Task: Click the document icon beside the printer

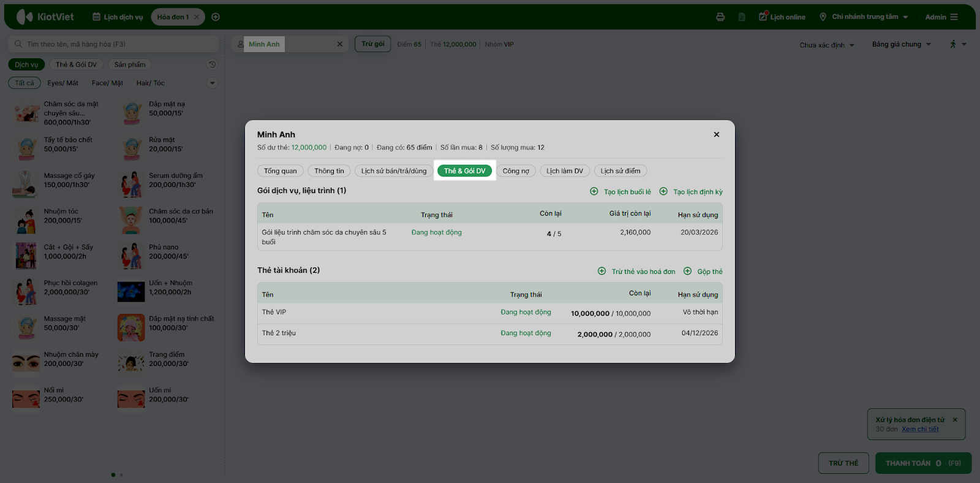Action: 742,17
